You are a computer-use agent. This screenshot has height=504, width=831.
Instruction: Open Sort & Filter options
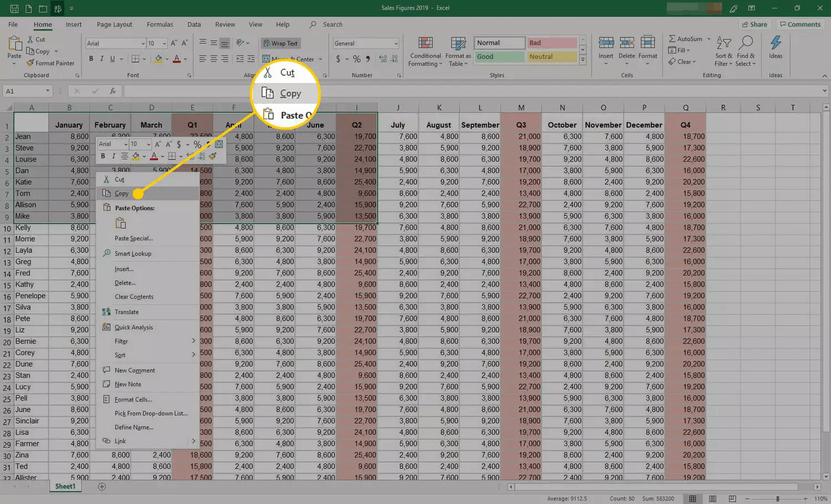[x=723, y=50]
